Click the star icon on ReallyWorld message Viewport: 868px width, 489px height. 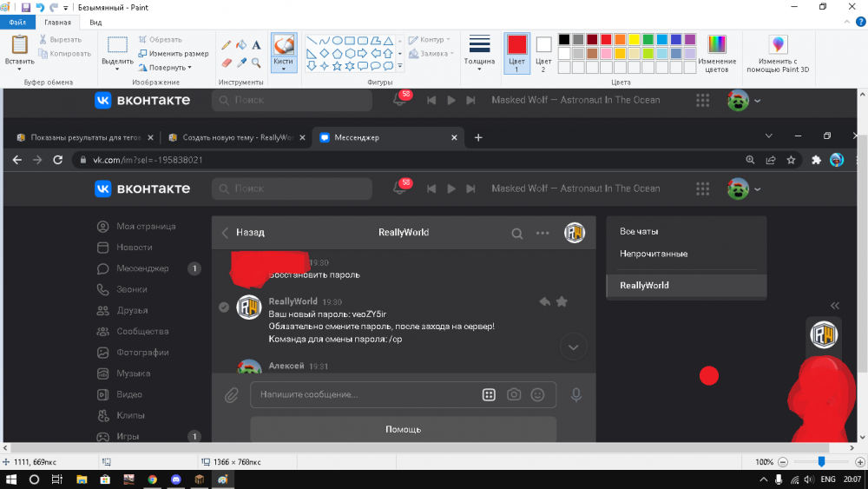562,301
